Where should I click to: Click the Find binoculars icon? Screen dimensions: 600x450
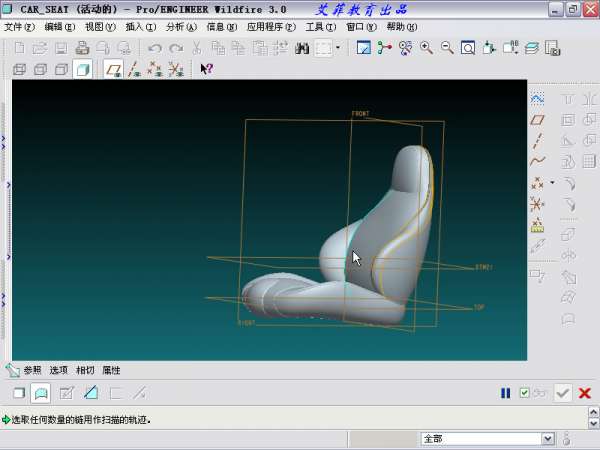[x=302, y=48]
